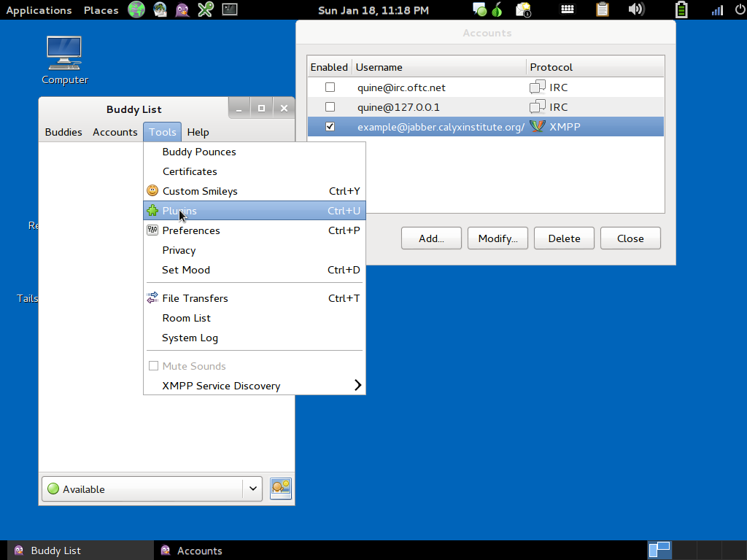Sort accounts by Enabled column header

(329, 67)
